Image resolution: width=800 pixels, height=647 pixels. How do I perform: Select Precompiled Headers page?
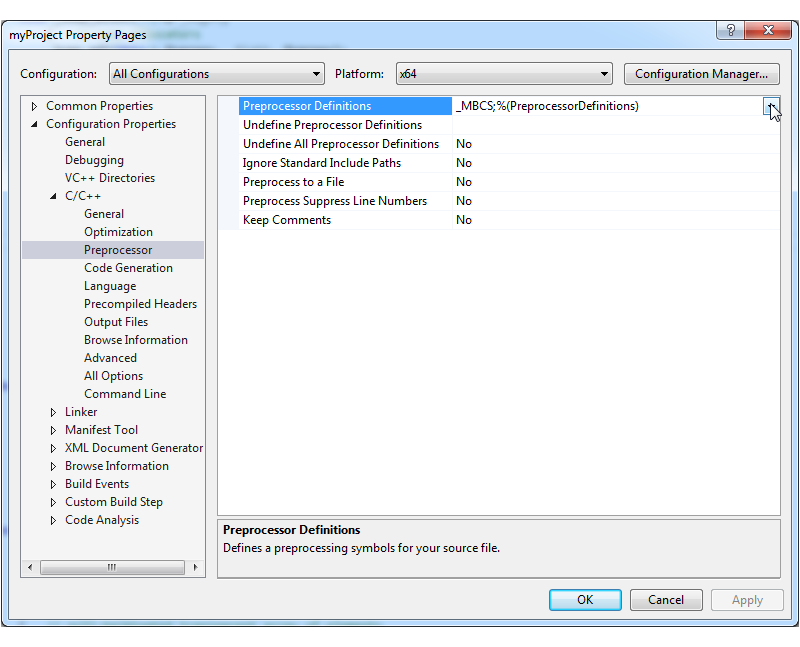coord(140,304)
